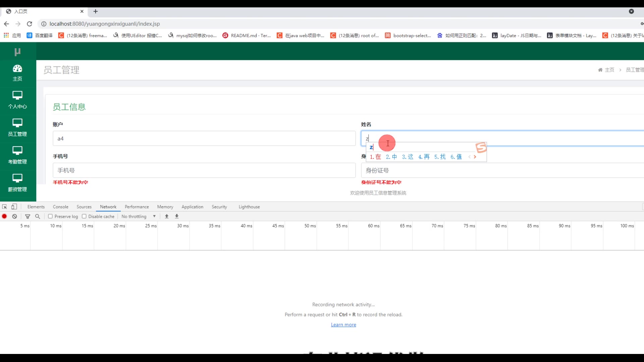Click the 主页 breadcrumb link

pos(609,70)
